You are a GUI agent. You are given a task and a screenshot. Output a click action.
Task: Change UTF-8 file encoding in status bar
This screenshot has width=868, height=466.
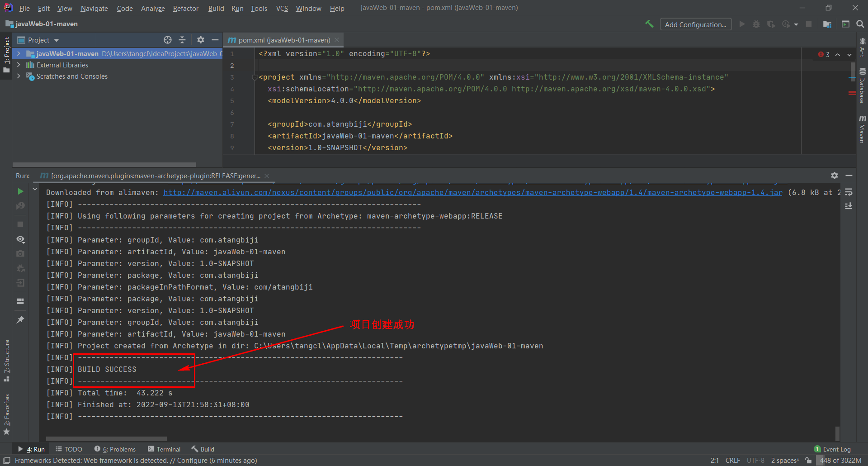point(755,460)
